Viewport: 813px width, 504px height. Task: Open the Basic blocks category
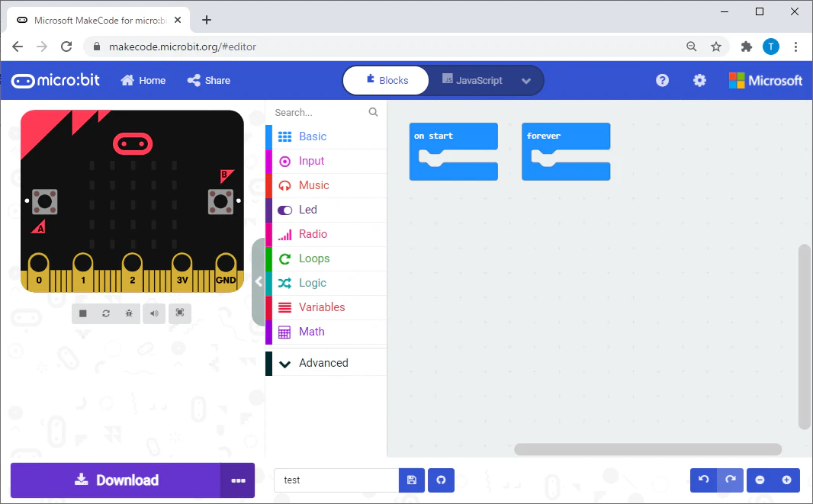pyautogui.click(x=326, y=136)
